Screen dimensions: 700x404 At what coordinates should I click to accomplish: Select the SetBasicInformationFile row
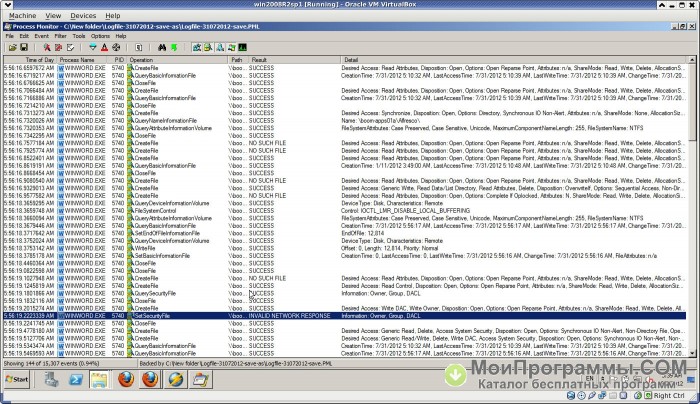point(345,256)
